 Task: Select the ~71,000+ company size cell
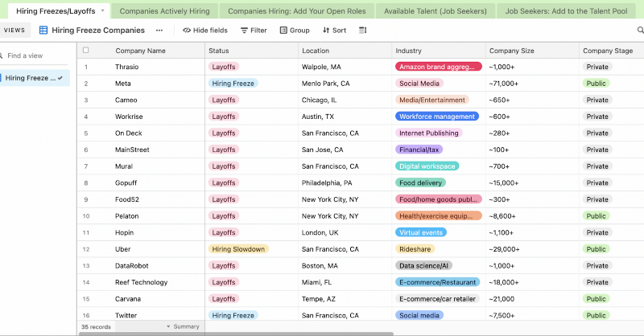tap(532, 84)
